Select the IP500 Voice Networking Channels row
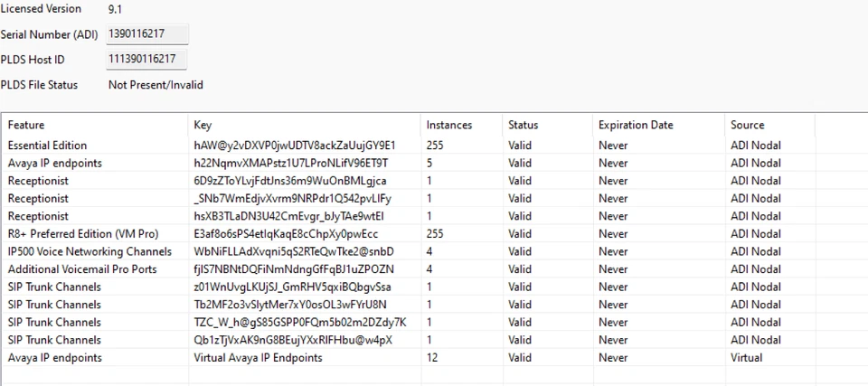This screenshot has height=386, width=868. [x=90, y=251]
